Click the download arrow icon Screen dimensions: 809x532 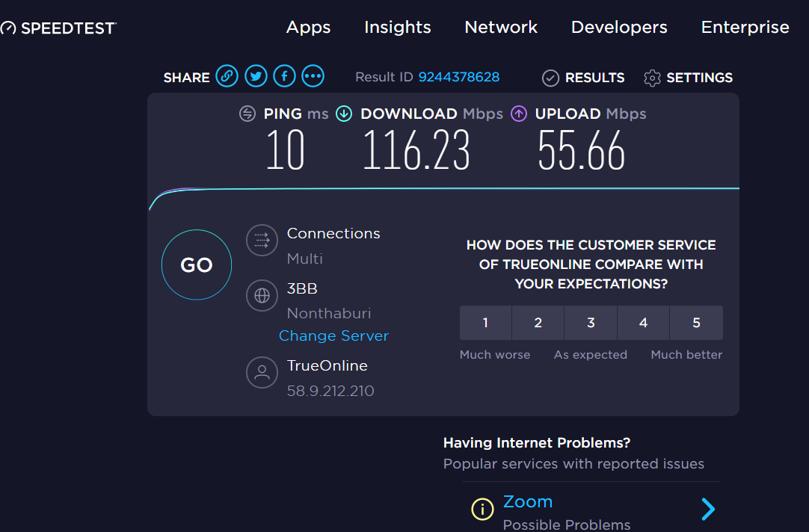point(344,114)
